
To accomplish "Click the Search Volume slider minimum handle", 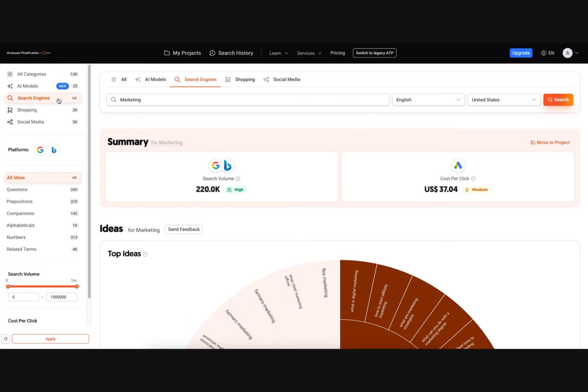I will 8,286.
